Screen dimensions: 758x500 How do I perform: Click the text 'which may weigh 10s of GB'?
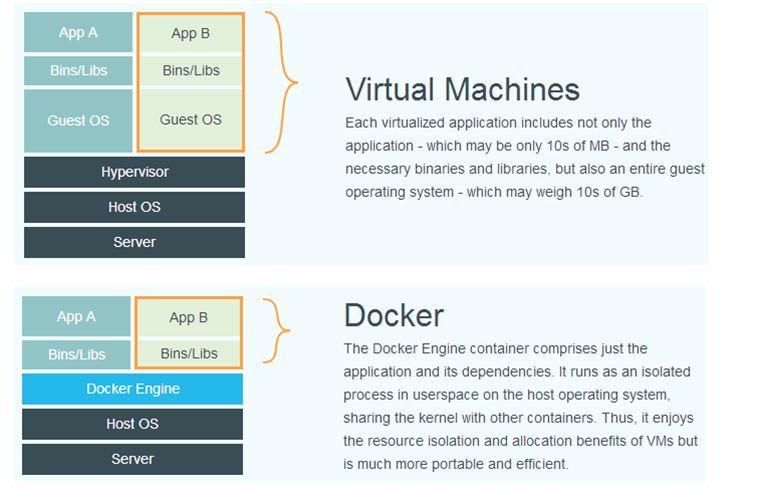click(x=554, y=192)
